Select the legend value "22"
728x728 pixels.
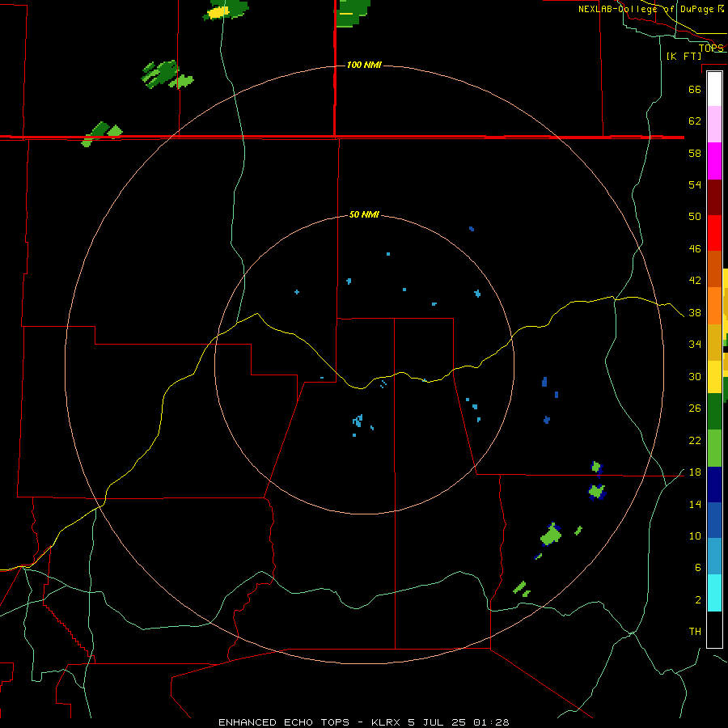coord(695,440)
